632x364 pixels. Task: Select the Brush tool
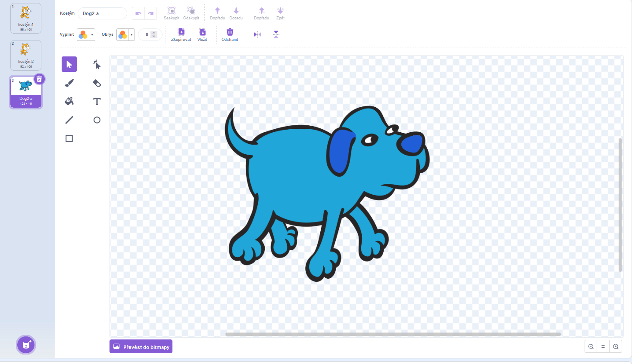click(69, 83)
